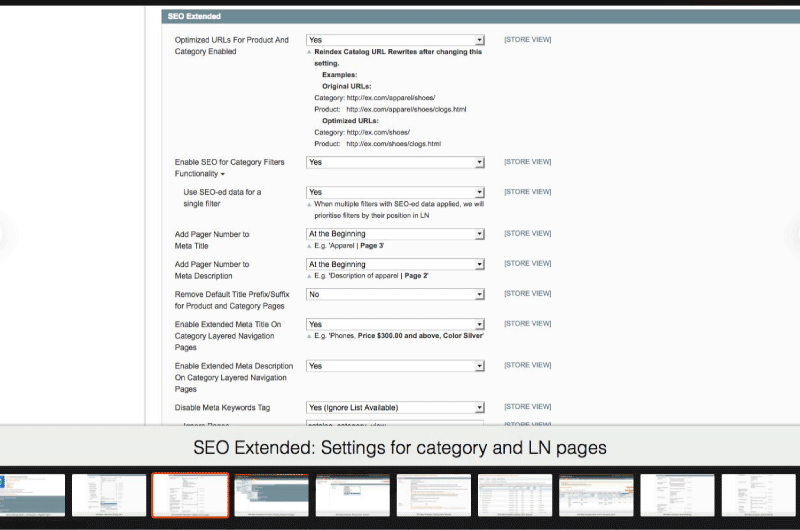
Task: Select ninth gallery thumbnail
Action: coord(678,495)
